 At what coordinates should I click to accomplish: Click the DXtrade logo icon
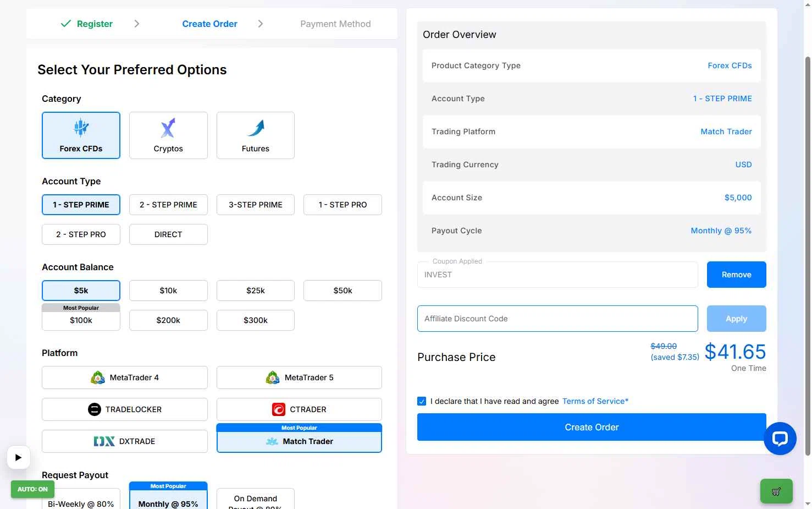click(104, 441)
